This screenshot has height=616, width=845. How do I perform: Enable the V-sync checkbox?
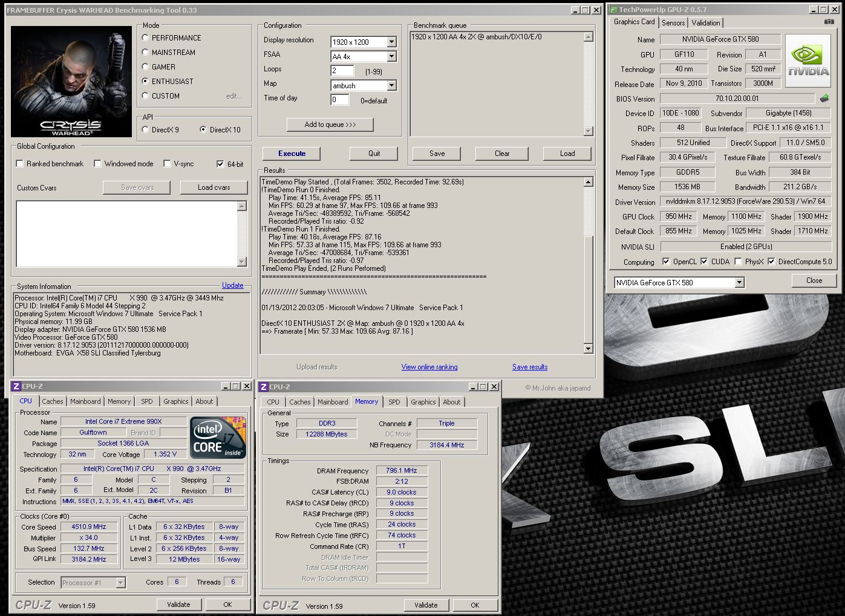167,164
